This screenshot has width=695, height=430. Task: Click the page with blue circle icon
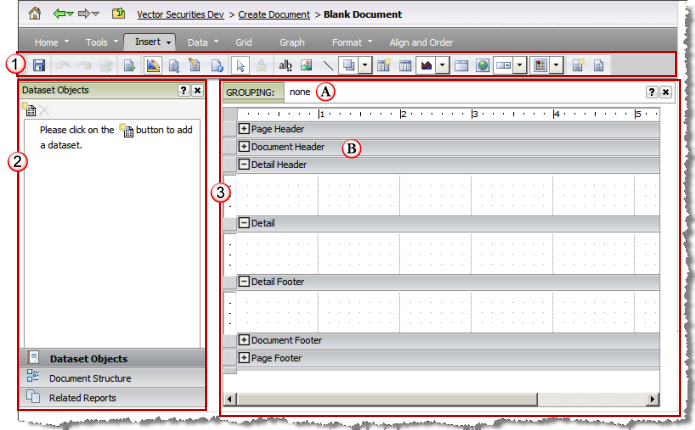217,66
